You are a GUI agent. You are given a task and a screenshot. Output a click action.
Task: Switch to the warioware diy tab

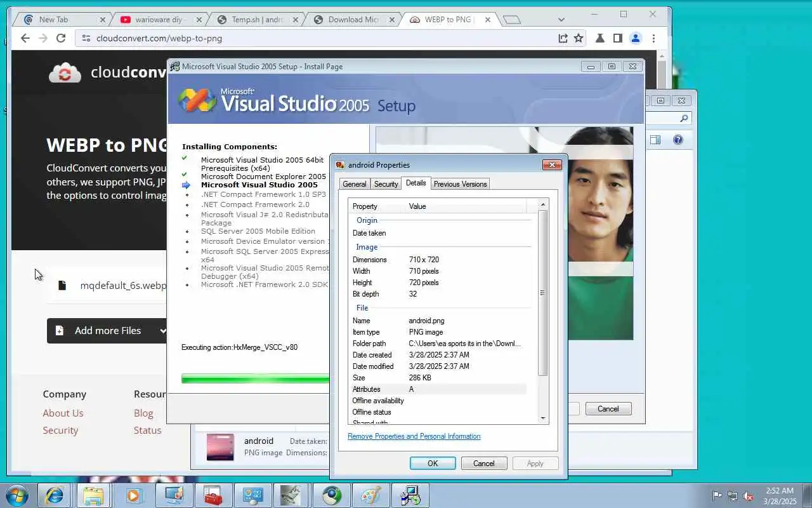[161, 20]
